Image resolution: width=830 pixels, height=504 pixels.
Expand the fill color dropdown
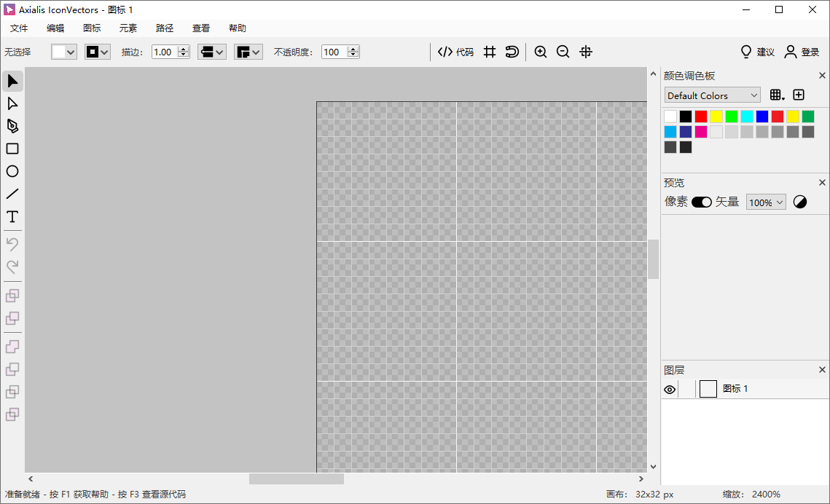(64, 52)
